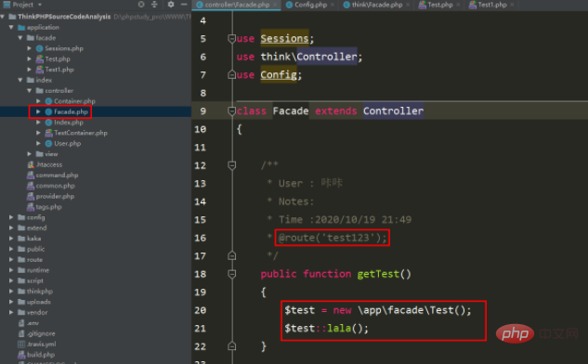This screenshot has height=364, width=588.
Task: Close the Test1.php tab
Action: tap(512, 5)
